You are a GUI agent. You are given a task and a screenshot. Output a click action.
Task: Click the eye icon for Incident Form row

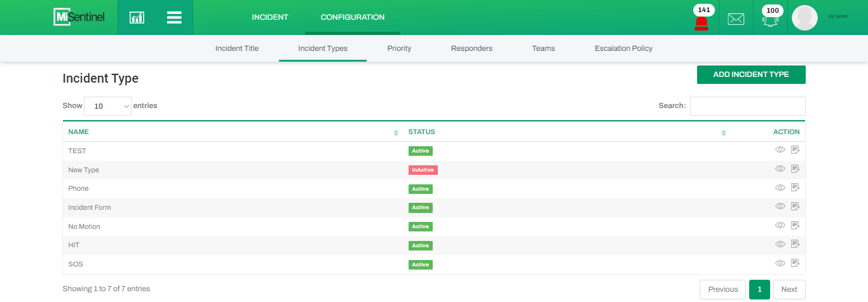tap(780, 207)
